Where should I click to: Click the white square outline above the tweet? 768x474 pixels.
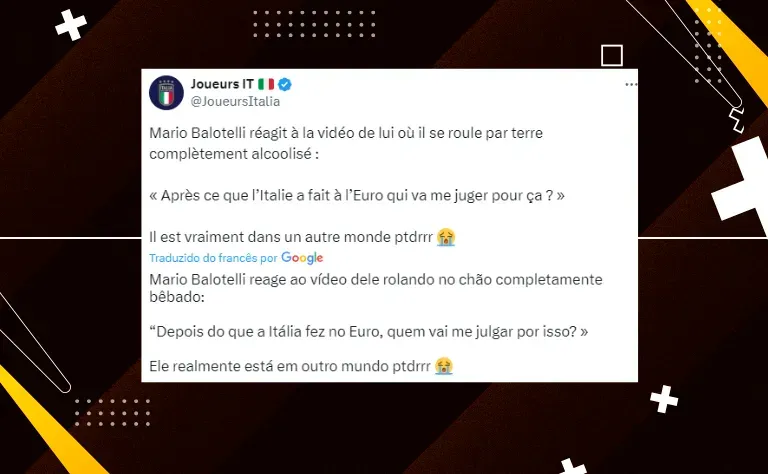[x=612, y=55]
